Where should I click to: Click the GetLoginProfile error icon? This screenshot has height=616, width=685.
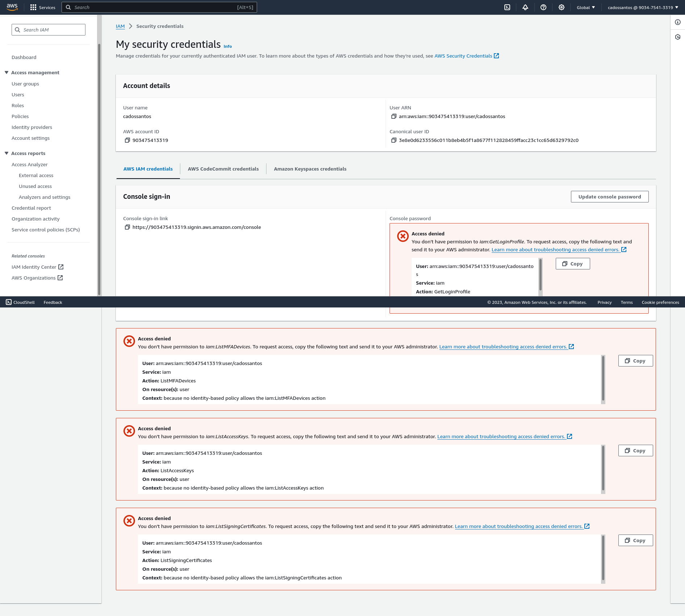(x=403, y=236)
